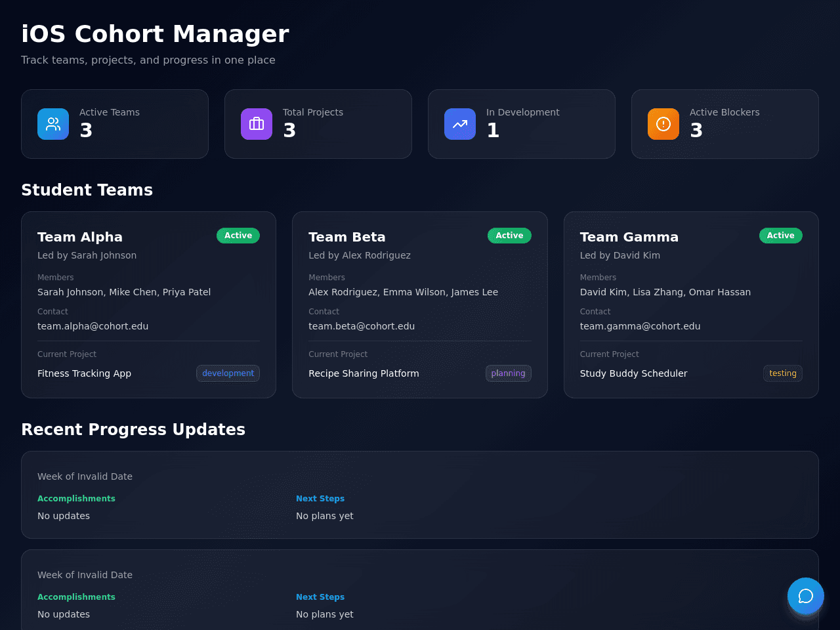Screen dimensions: 840x630
Task: Click the Fitness Tracking App project name
Action: (x=84, y=373)
